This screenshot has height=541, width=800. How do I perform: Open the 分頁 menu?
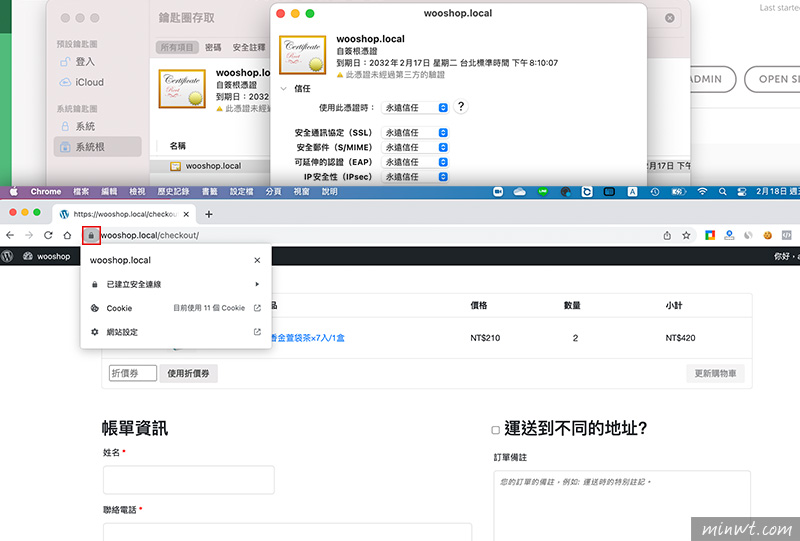pos(273,191)
